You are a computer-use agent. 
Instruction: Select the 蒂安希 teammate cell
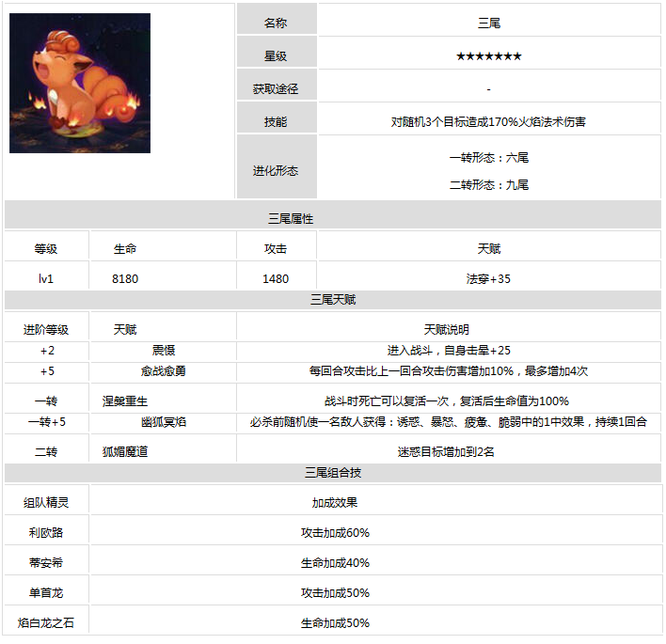pyautogui.click(x=46, y=563)
